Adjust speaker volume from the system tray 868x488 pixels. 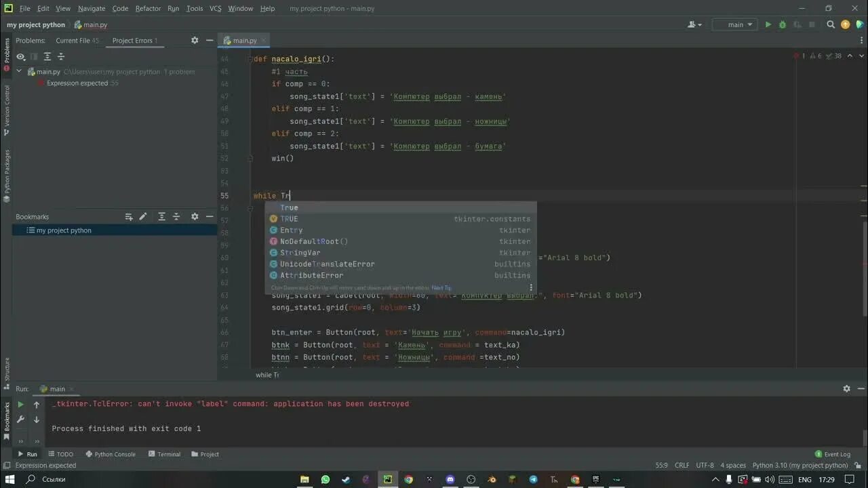tap(769, 479)
